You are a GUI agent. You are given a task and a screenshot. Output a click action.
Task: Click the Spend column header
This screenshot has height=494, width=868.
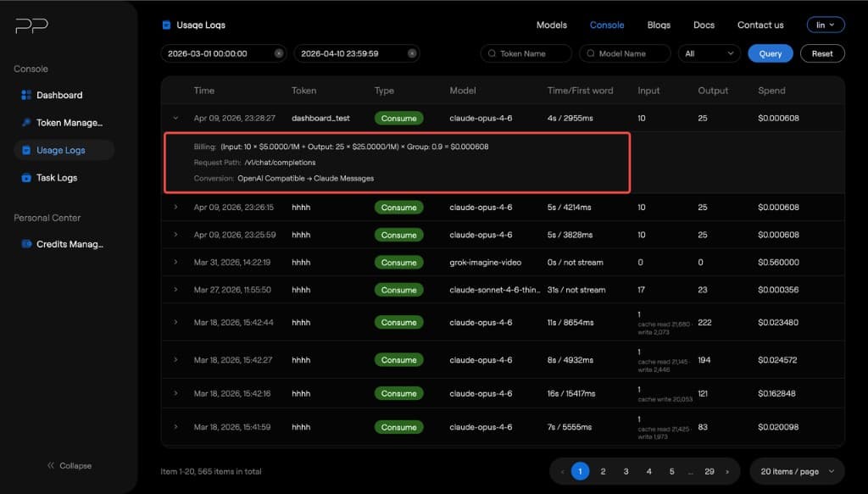point(771,91)
